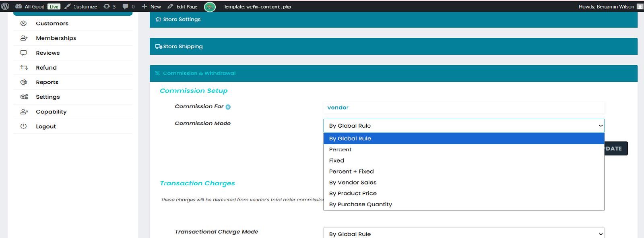
Task: Pick By Purchase Quantity from list
Action: (360, 205)
